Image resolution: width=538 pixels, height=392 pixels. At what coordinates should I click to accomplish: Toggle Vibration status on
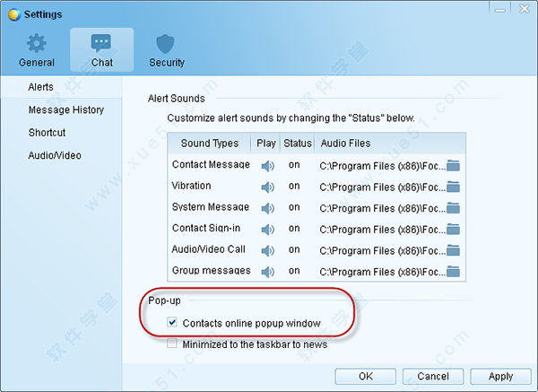click(294, 187)
